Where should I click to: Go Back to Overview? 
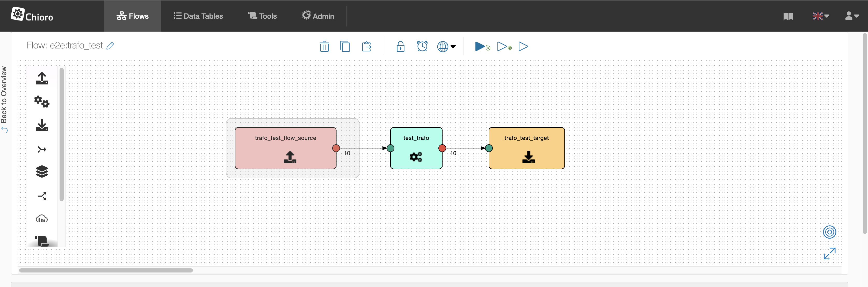coord(4,99)
